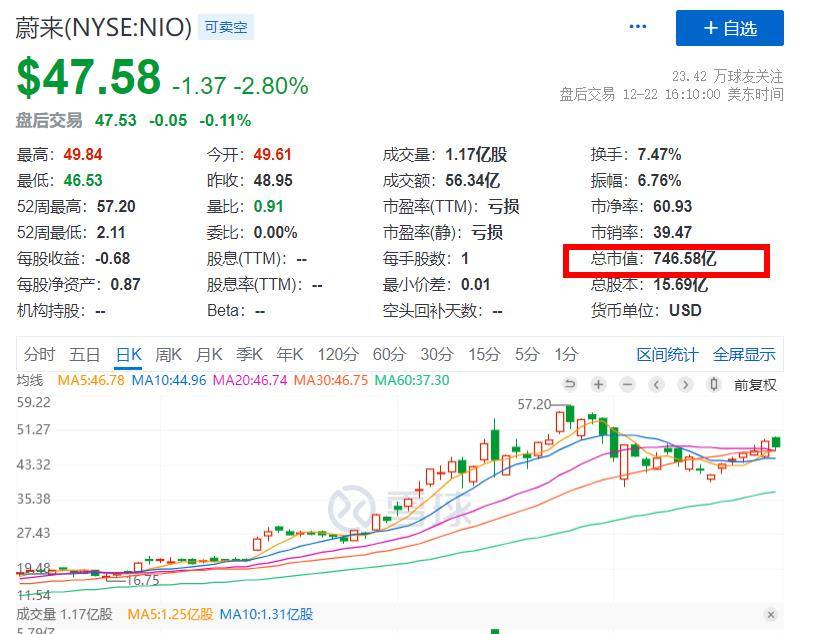Pan chart left with left chevron icon

click(x=656, y=384)
